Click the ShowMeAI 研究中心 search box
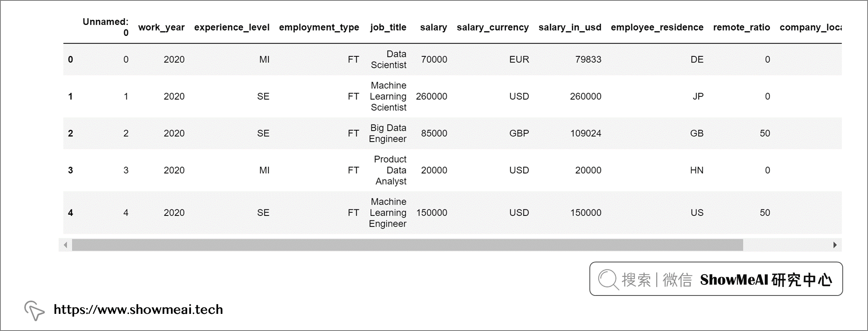The height and width of the screenshot is (331, 868). [x=716, y=279]
